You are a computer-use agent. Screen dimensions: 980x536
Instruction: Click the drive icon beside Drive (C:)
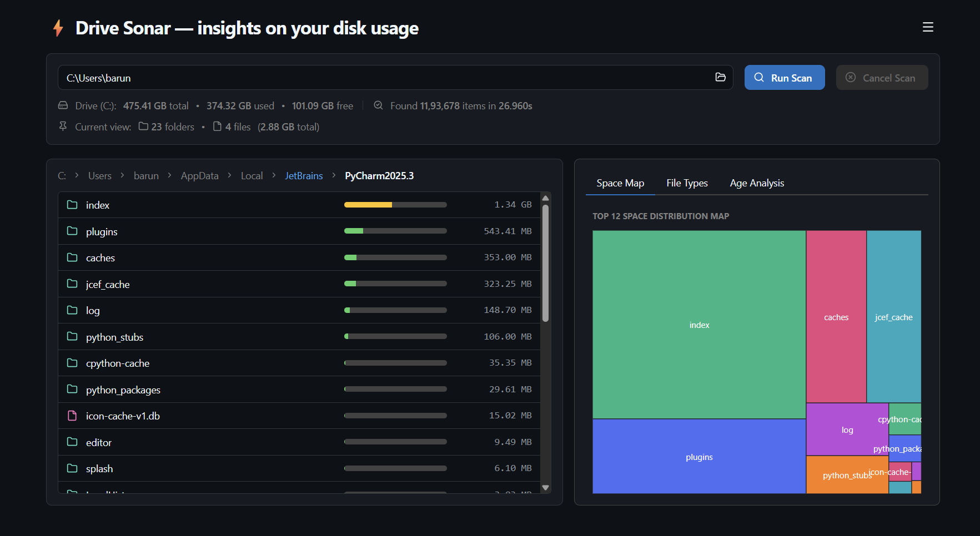pos(63,105)
